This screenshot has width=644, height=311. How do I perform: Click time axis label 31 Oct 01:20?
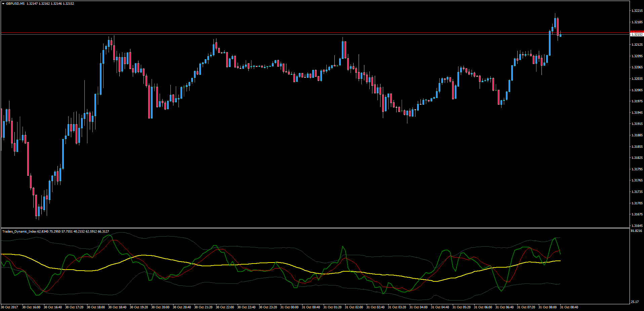click(x=332, y=307)
